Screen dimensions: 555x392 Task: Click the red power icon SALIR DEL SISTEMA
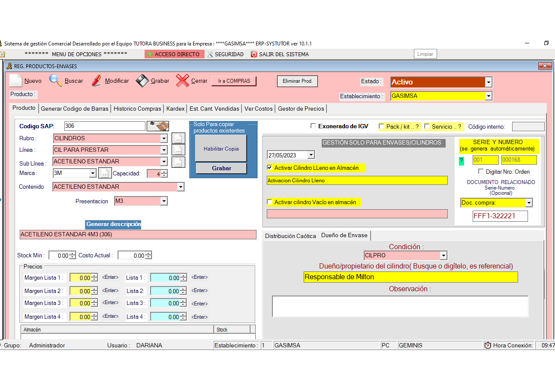click(254, 54)
